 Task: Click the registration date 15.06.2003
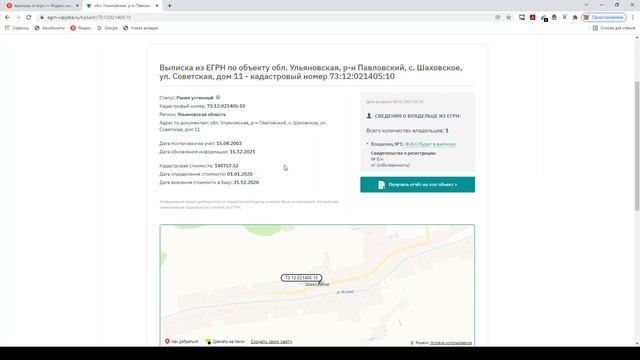tap(229, 143)
